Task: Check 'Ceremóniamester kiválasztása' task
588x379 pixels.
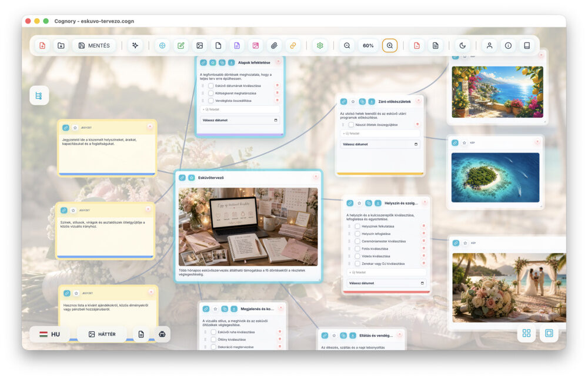Action: 358,241
